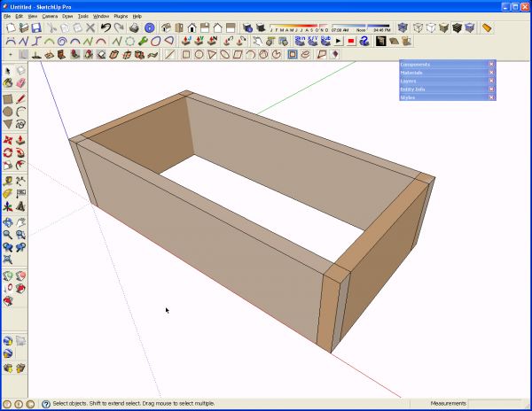Image resolution: width=532 pixels, height=411 pixels.
Task: Pick the Circle drawing tool
Action: [x=8, y=112]
